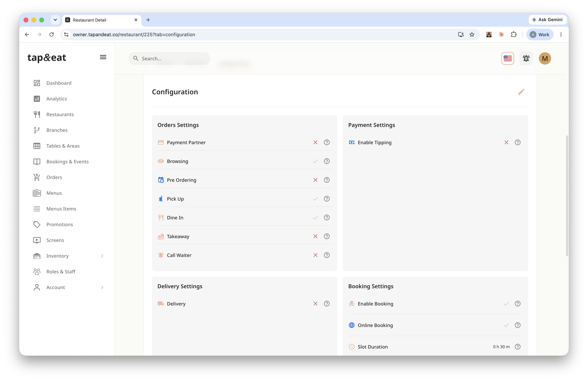
Task: Click help icon for Slot Duration
Action: click(x=518, y=347)
